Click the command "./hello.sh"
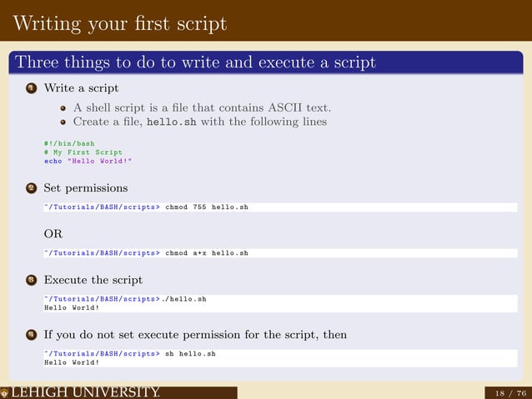Screen dimensions: 532x399 184,299
